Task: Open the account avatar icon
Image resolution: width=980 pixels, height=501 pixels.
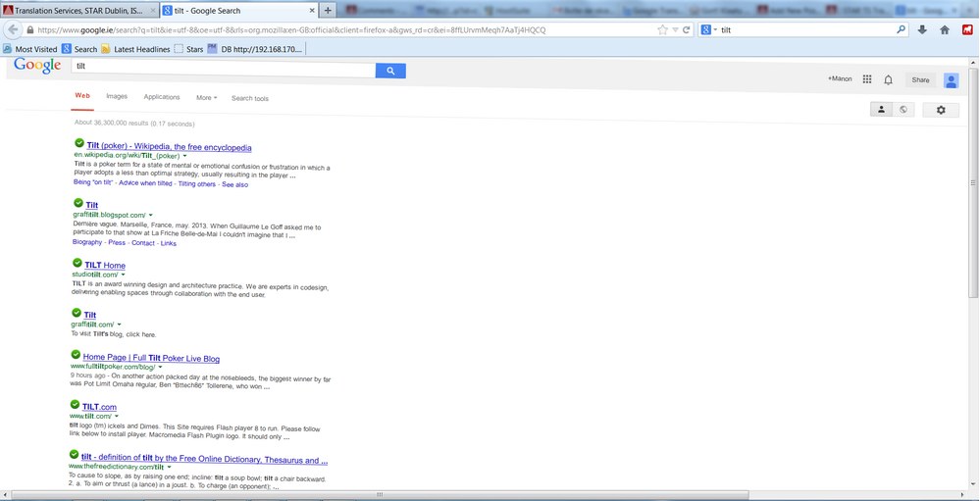Action: pos(951,80)
